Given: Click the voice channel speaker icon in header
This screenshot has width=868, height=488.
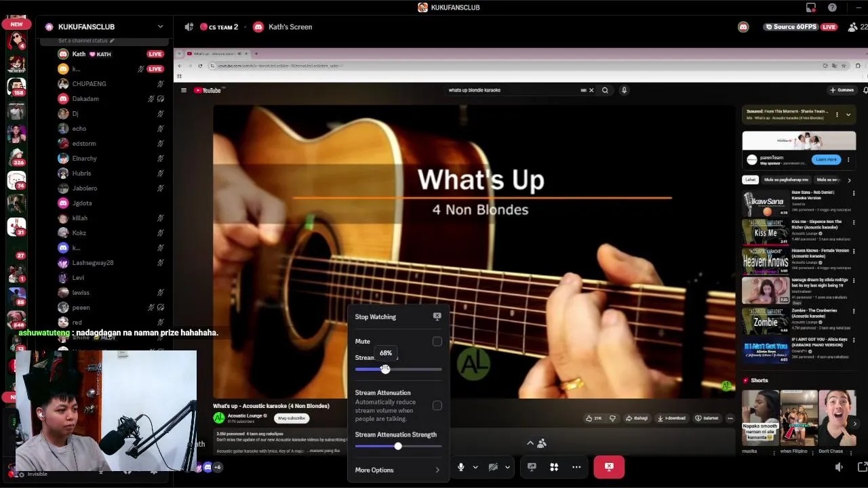Looking at the screenshot, I should [189, 27].
